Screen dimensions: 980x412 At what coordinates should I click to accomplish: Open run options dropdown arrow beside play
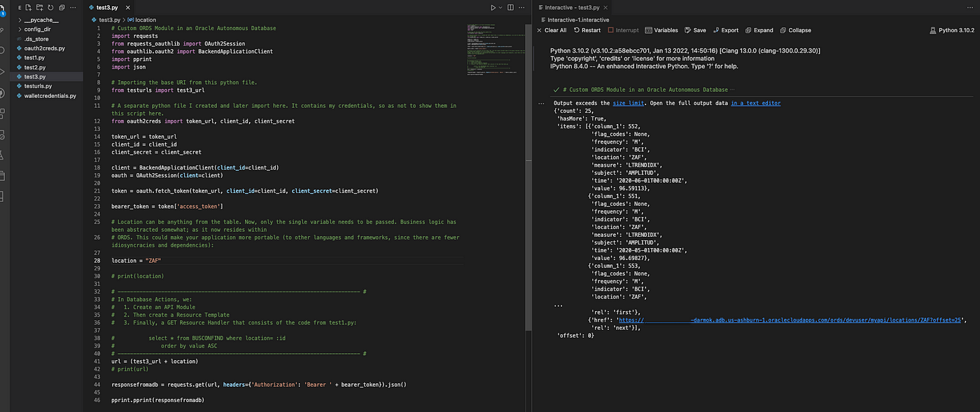[x=500, y=7]
